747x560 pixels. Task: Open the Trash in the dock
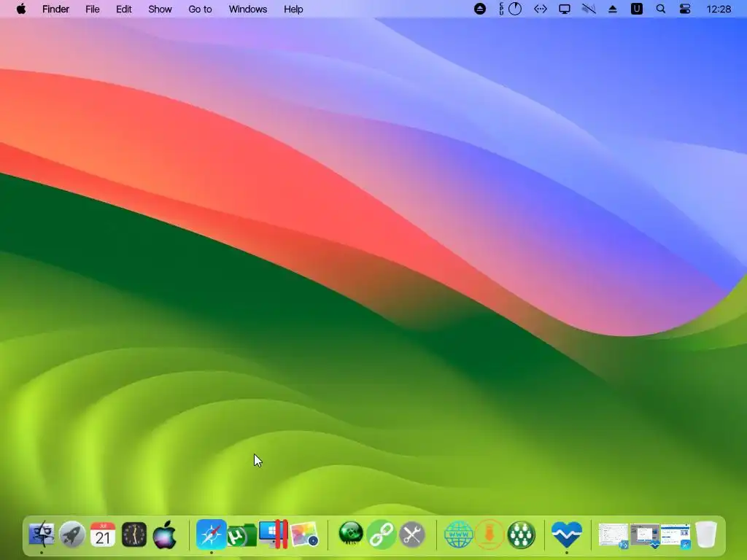(706, 534)
